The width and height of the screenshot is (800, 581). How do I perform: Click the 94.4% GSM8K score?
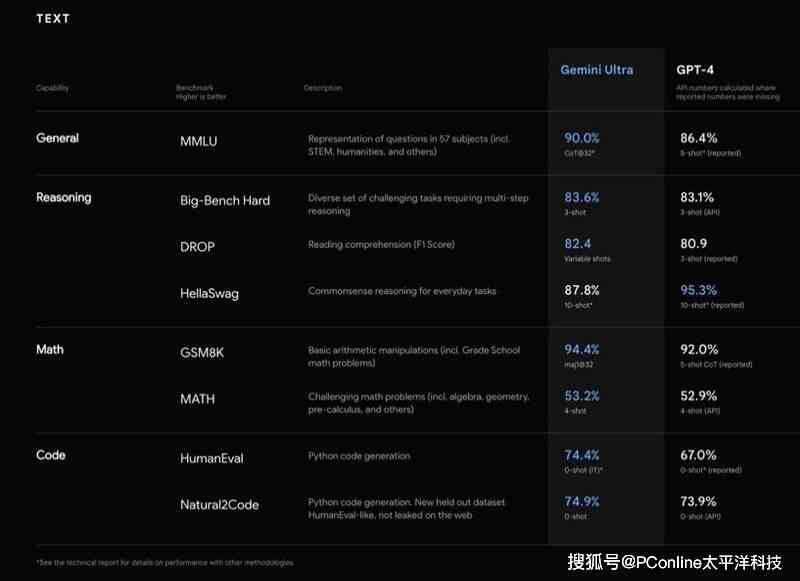point(582,350)
